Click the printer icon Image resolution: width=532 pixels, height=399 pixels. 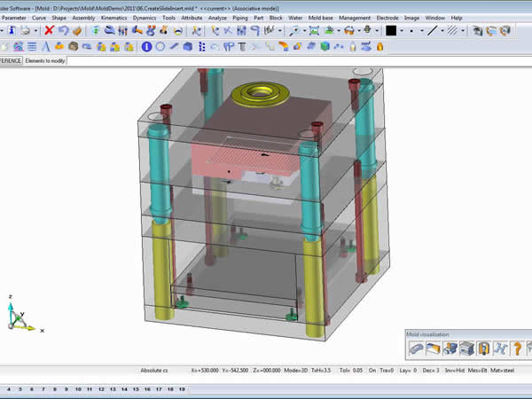tap(26, 30)
